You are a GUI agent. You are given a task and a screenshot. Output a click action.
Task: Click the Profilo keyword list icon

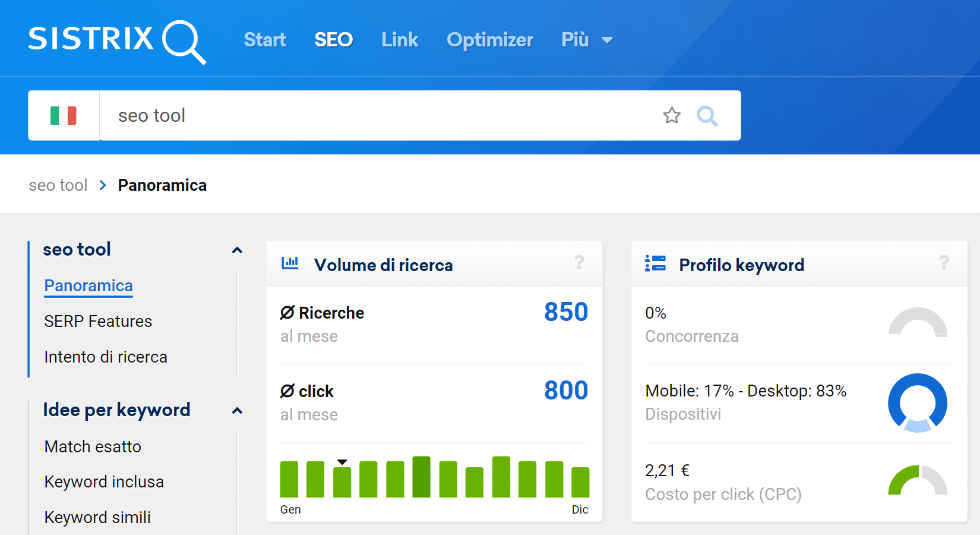(655, 263)
